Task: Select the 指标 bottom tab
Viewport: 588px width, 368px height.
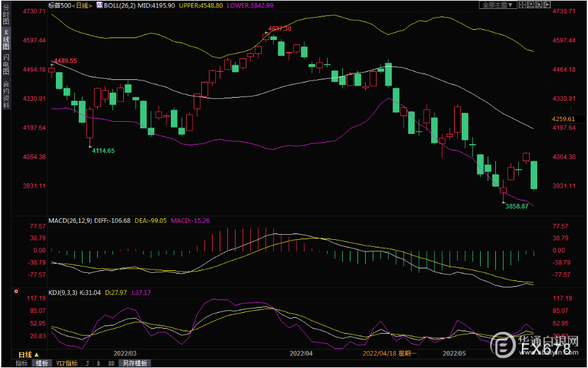Action: click(x=22, y=363)
